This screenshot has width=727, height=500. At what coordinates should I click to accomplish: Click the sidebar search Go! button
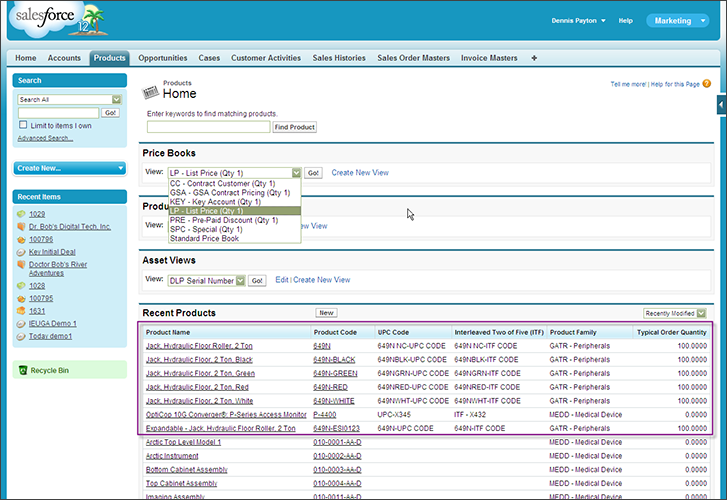point(110,113)
